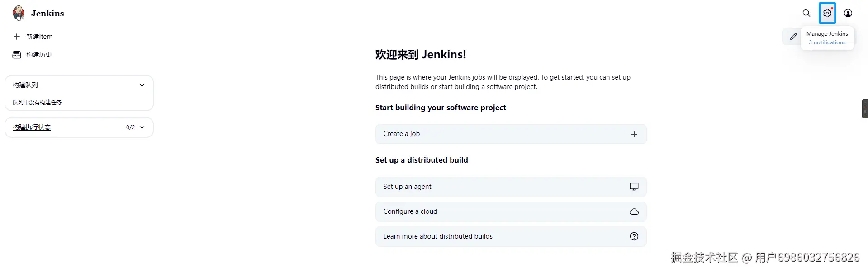
Task: Click the Jenkins butler logo
Action: (x=19, y=13)
